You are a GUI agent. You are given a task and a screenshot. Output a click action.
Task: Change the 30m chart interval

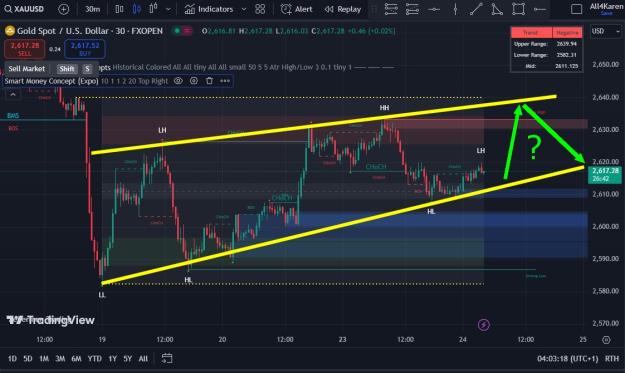click(x=92, y=9)
